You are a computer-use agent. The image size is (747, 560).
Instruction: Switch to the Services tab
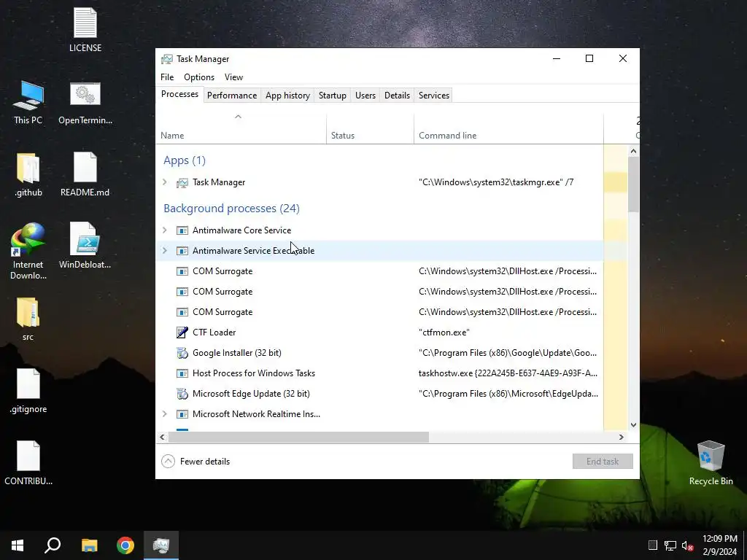434,96
